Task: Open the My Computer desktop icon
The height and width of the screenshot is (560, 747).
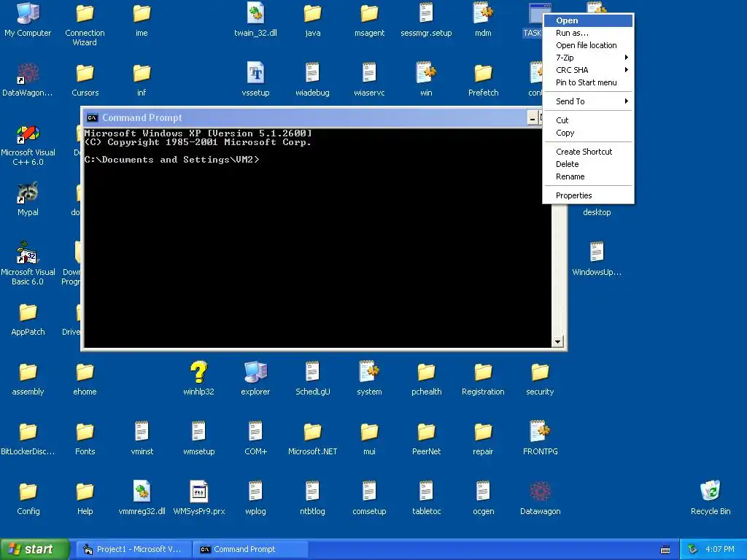Action: click(x=28, y=13)
